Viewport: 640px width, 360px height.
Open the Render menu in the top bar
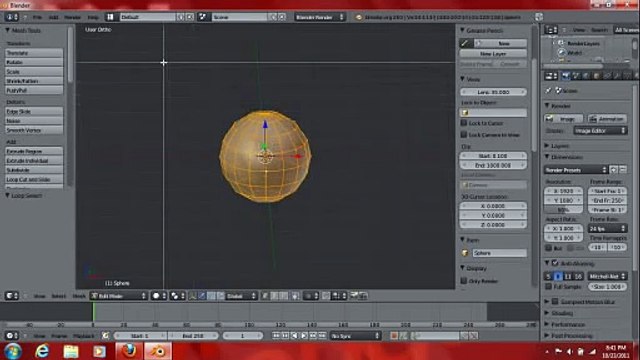pos(72,17)
